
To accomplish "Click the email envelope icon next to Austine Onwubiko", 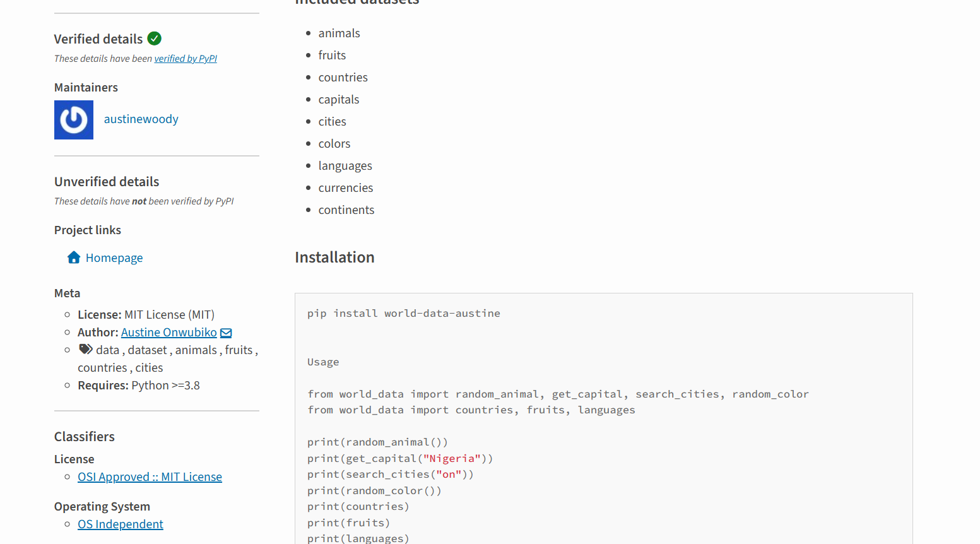I will (x=227, y=332).
